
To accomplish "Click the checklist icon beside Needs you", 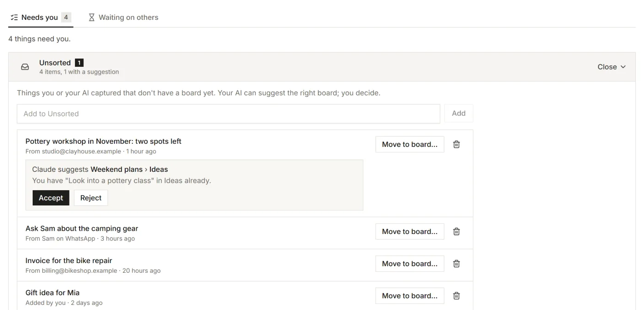I will coord(14,18).
